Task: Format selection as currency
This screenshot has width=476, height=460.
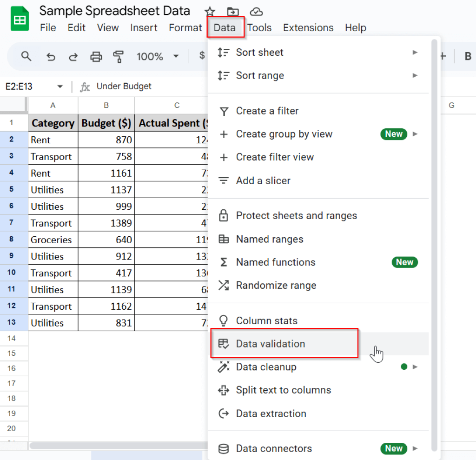Action: pyautogui.click(x=201, y=56)
